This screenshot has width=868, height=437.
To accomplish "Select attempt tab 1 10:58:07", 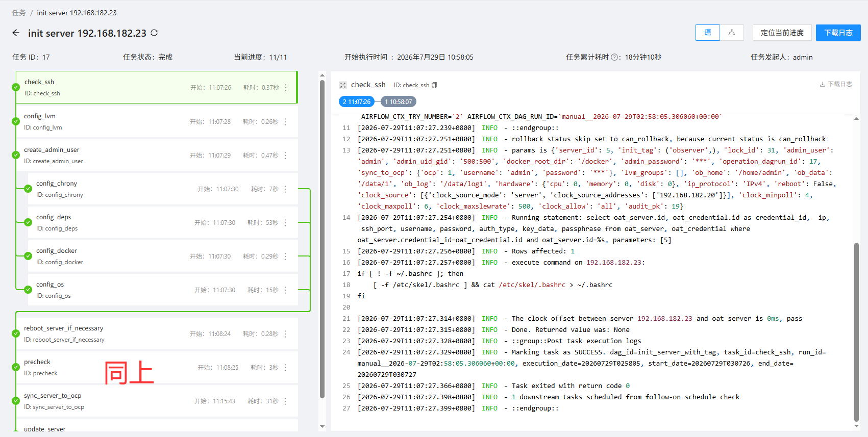I will click(x=399, y=101).
